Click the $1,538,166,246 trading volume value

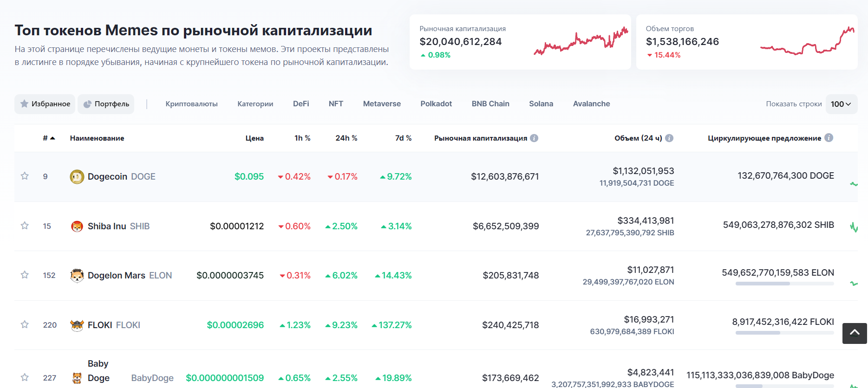682,41
